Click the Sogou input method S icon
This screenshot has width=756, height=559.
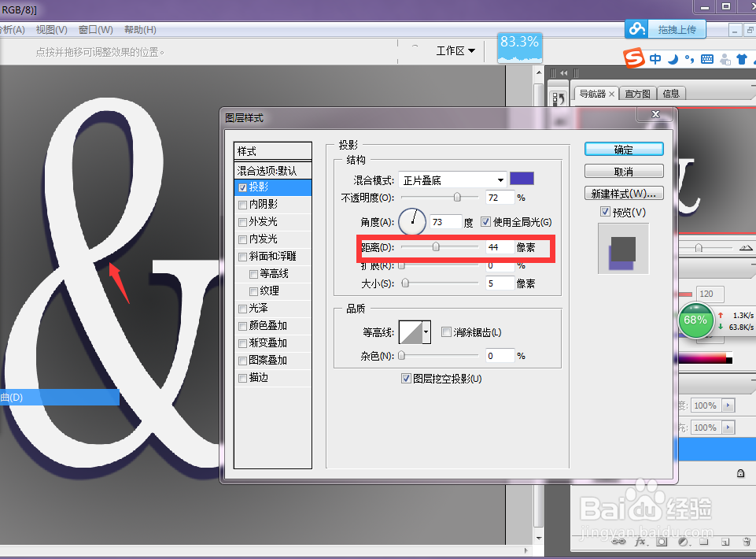pos(634,58)
